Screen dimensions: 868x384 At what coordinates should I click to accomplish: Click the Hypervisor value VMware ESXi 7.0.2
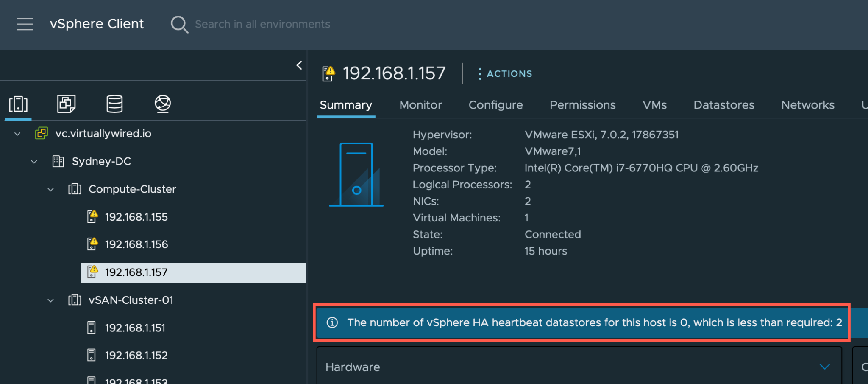click(x=601, y=135)
